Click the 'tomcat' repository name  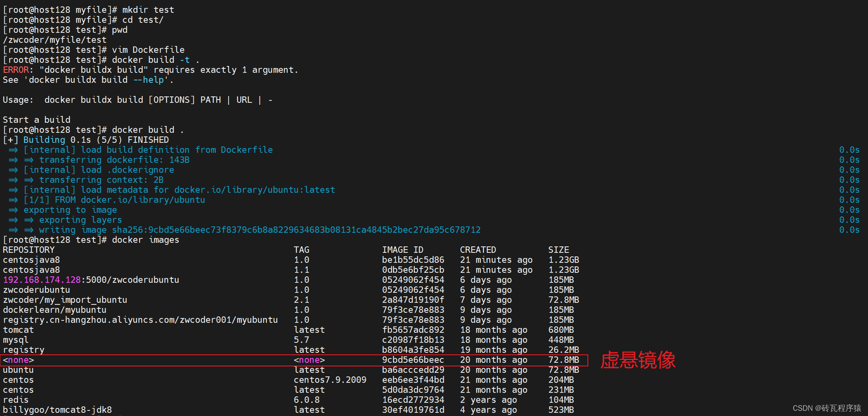tap(18, 330)
